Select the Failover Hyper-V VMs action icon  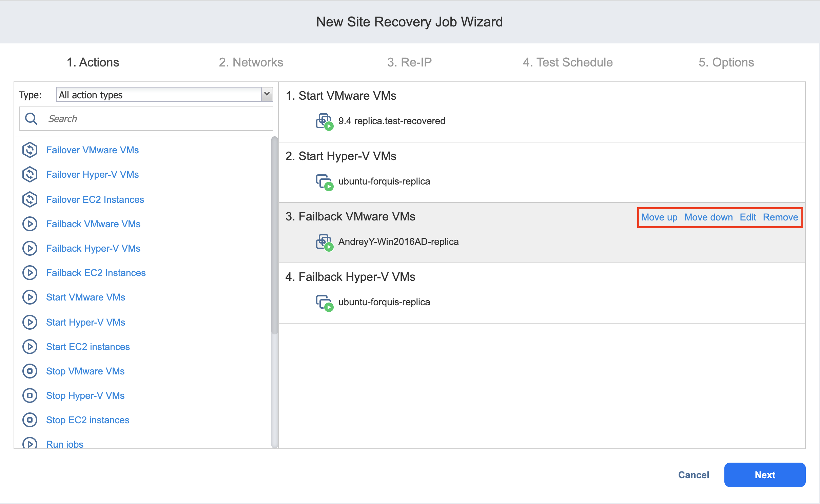(30, 174)
